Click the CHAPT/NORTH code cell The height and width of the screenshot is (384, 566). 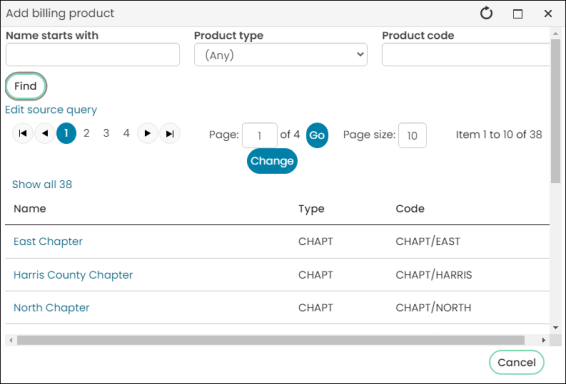pyautogui.click(x=433, y=308)
